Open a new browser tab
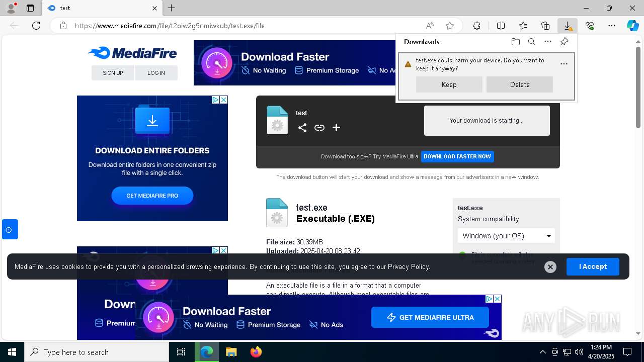Image resolution: width=644 pixels, height=362 pixels. (172, 8)
